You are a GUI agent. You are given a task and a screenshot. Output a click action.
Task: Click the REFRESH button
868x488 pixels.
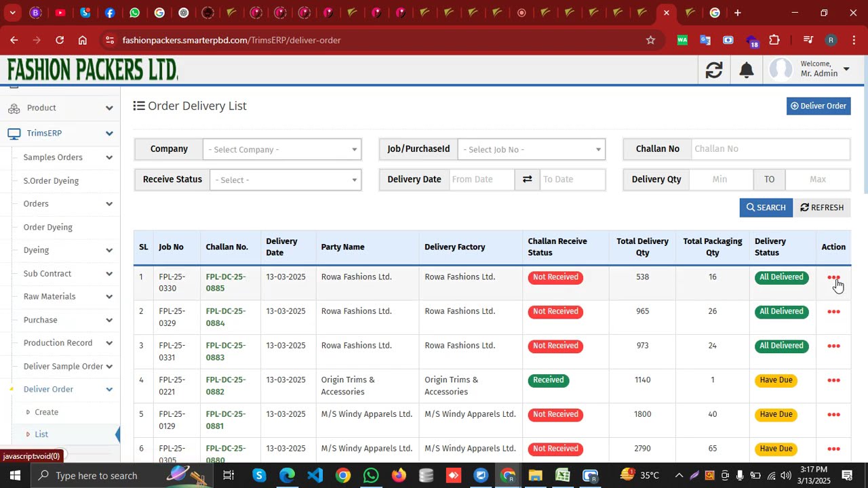click(x=822, y=207)
